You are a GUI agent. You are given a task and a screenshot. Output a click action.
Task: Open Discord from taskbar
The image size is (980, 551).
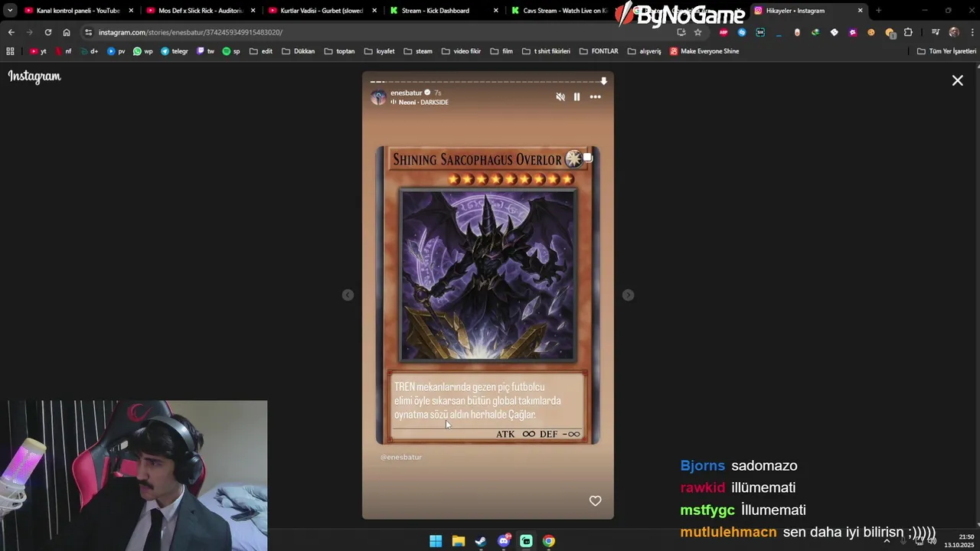point(504,541)
